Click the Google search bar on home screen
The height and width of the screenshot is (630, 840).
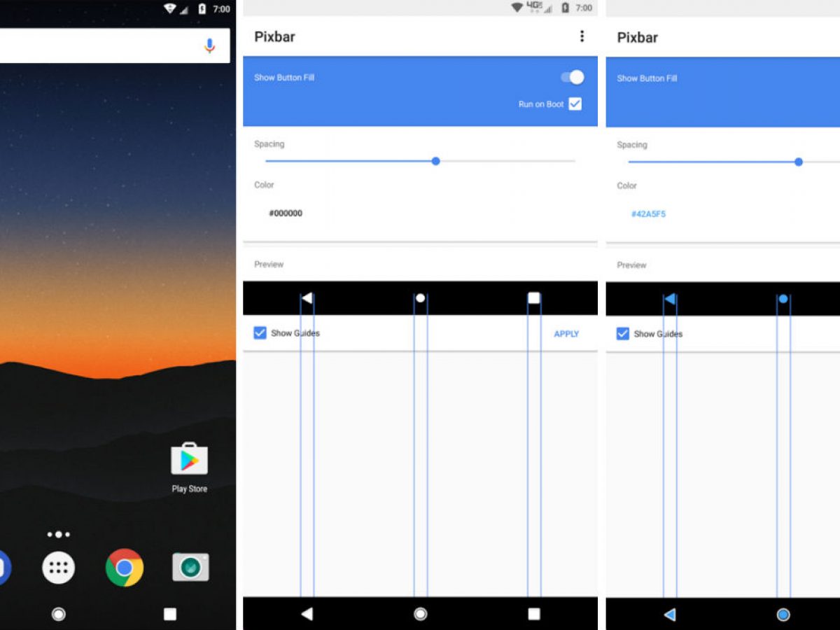tap(115, 46)
